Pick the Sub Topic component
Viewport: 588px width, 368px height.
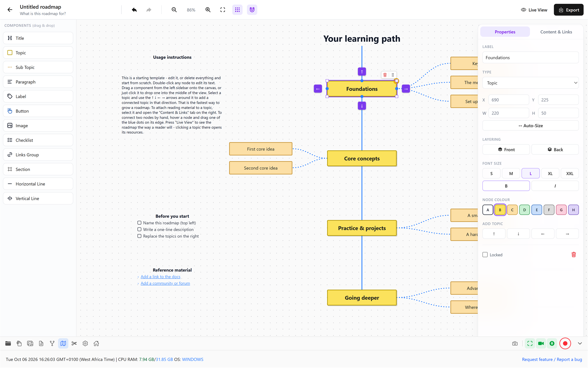pyautogui.click(x=38, y=67)
